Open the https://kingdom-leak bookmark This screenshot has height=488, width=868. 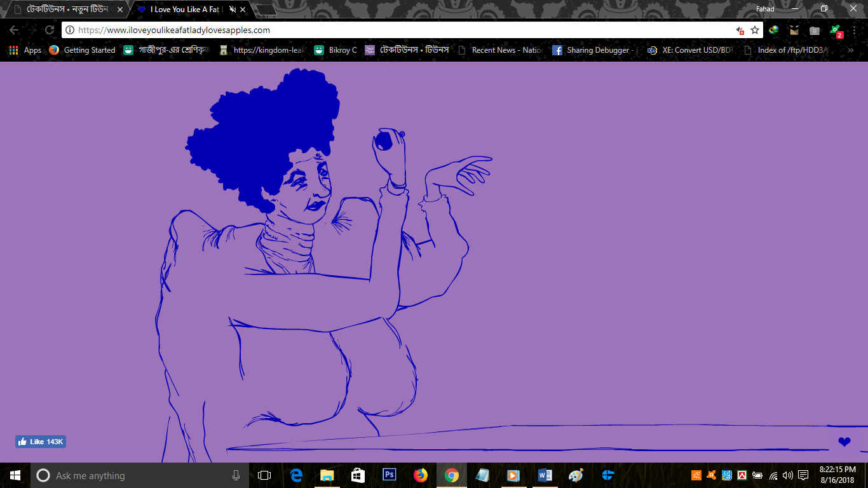[x=262, y=50]
